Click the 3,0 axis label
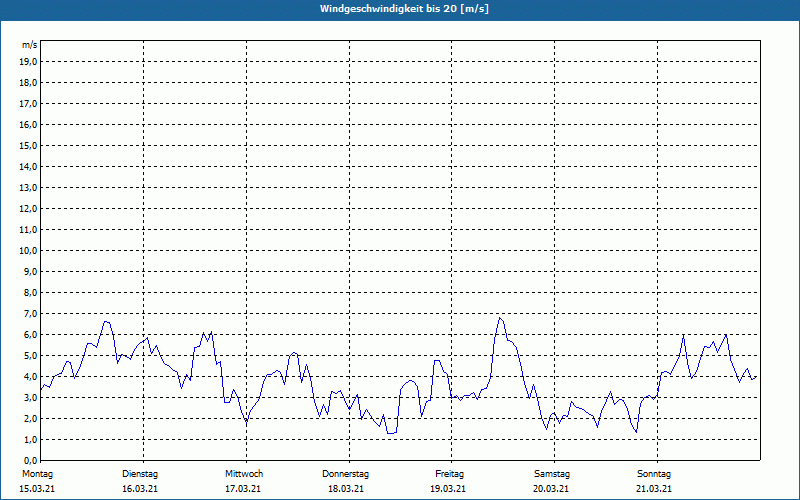The height and width of the screenshot is (500, 800). point(30,397)
